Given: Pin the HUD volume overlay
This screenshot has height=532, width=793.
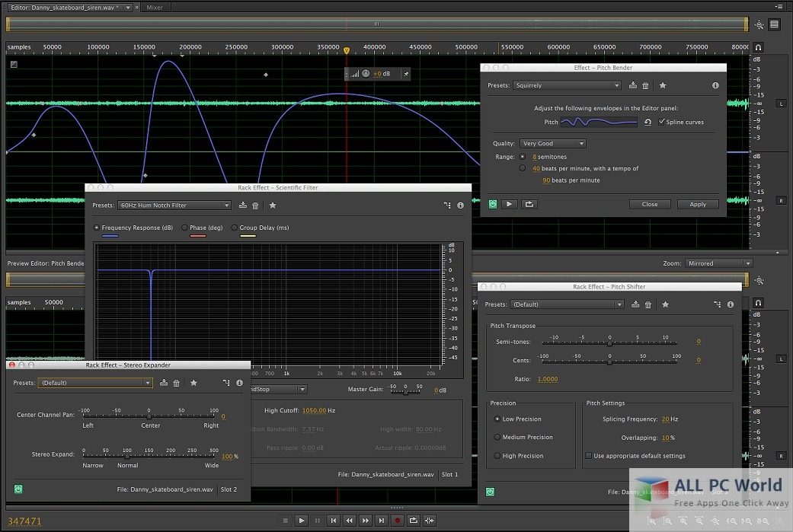Looking at the screenshot, I should [405, 74].
